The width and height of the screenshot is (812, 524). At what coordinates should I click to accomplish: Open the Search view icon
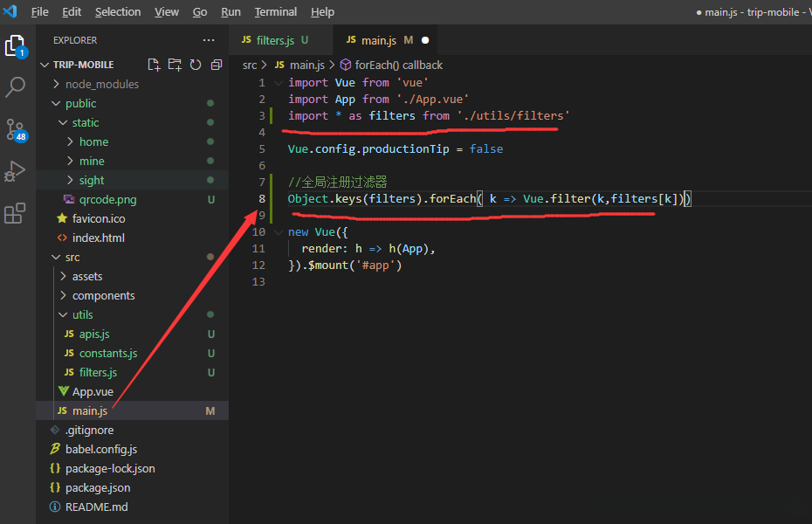(16, 87)
